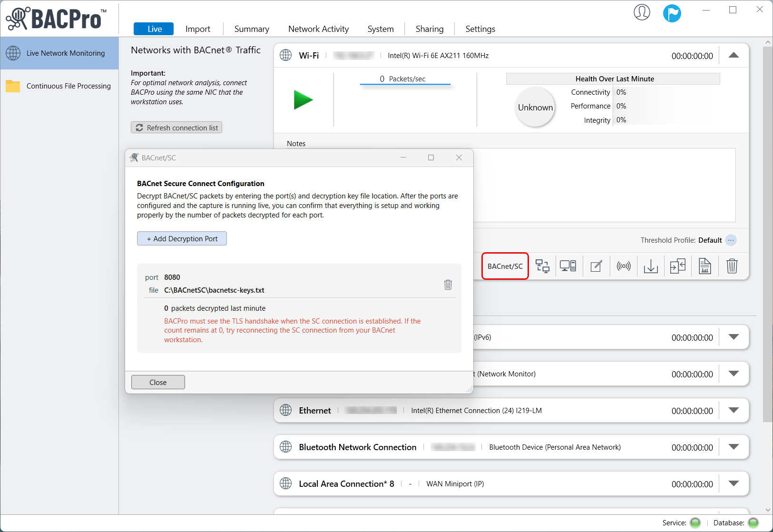Click the Bluetooth Network Connection globe icon
Screen dimensions: 773x532
click(286, 447)
